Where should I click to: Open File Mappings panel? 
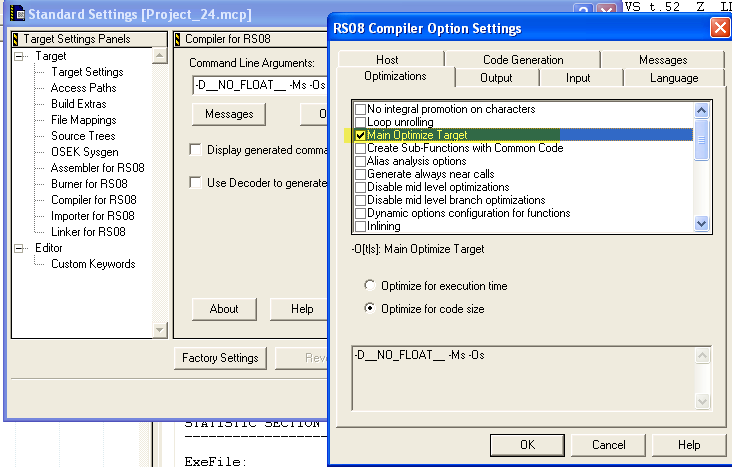point(84,120)
